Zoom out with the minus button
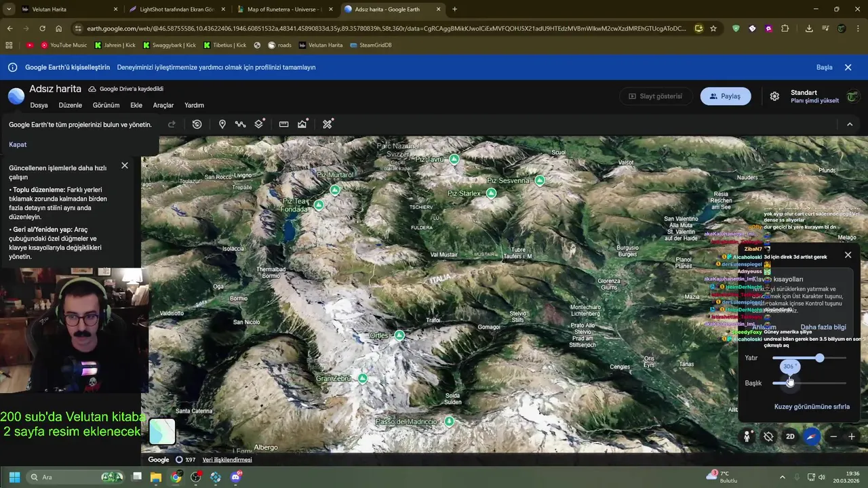 (x=833, y=436)
